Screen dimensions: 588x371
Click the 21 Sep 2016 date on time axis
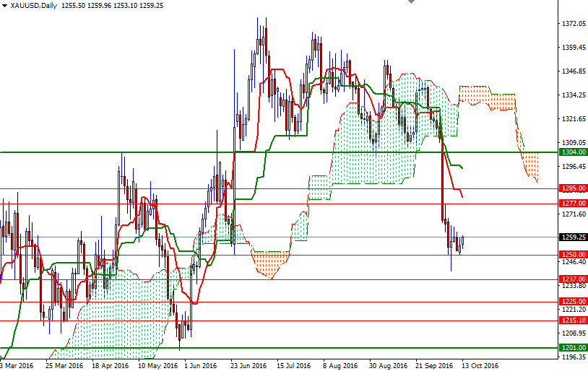click(x=434, y=365)
